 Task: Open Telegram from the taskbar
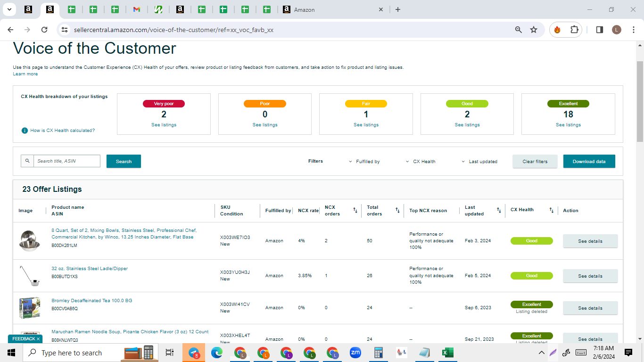coord(194,353)
